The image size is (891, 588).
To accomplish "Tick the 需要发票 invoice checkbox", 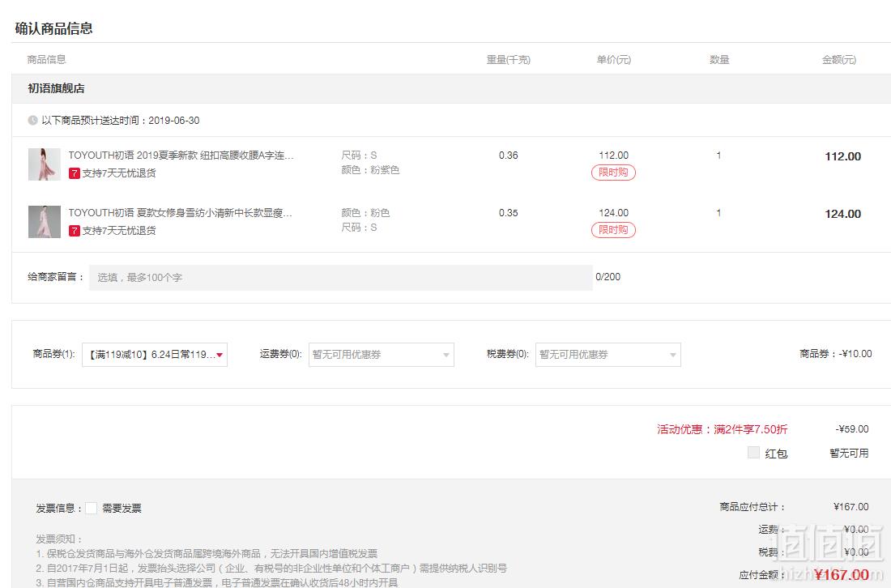I will coord(91,508).
